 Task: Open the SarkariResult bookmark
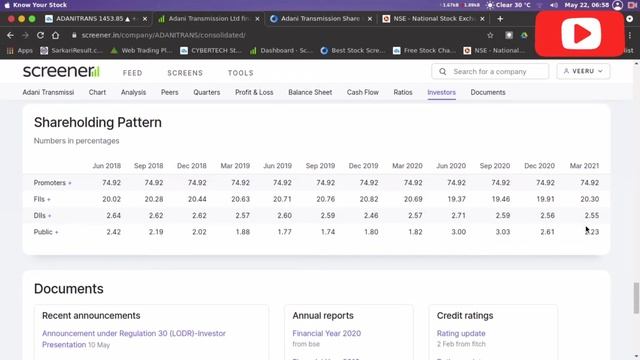(x=71, y=51)
